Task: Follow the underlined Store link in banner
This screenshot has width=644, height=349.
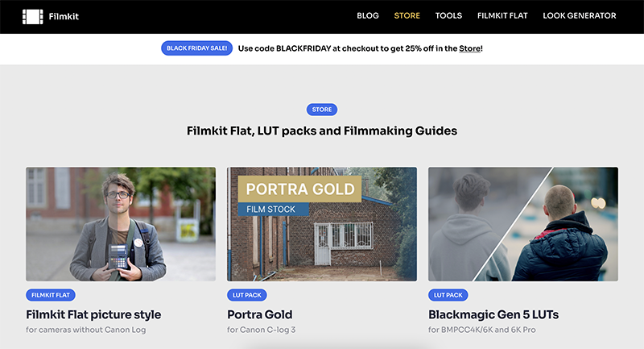Action: coord(469,48)
